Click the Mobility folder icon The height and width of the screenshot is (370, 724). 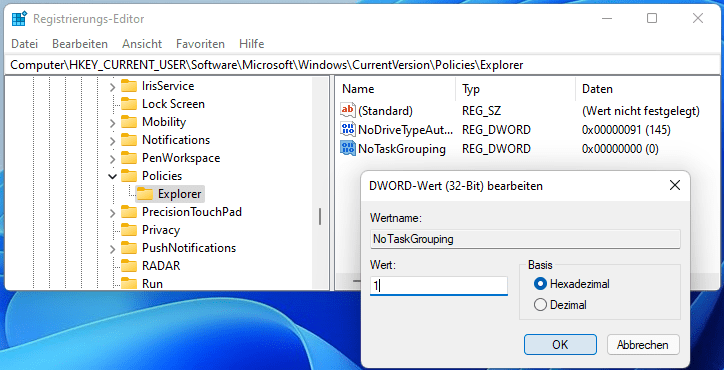coord(129,122)
